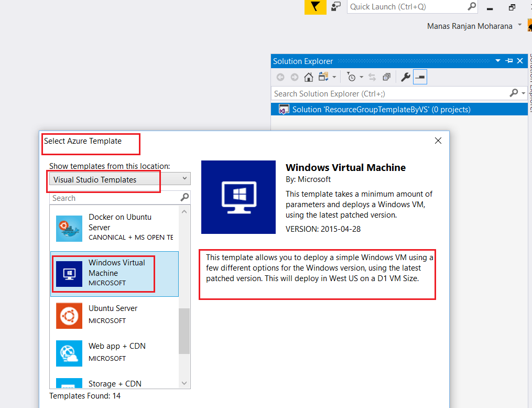Click the VERSION: 2015-04-28 text
532x408 pixels.
click(323, 229)
